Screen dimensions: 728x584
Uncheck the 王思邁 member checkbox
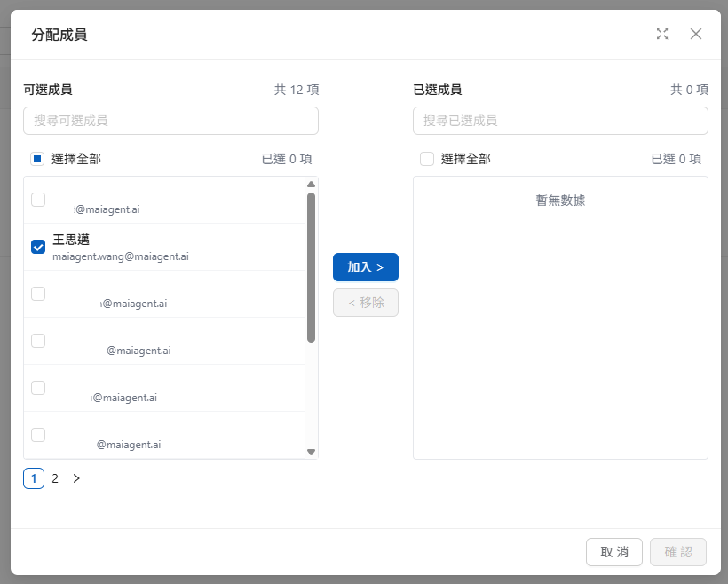pyautogui.click(x=38, y=247)
